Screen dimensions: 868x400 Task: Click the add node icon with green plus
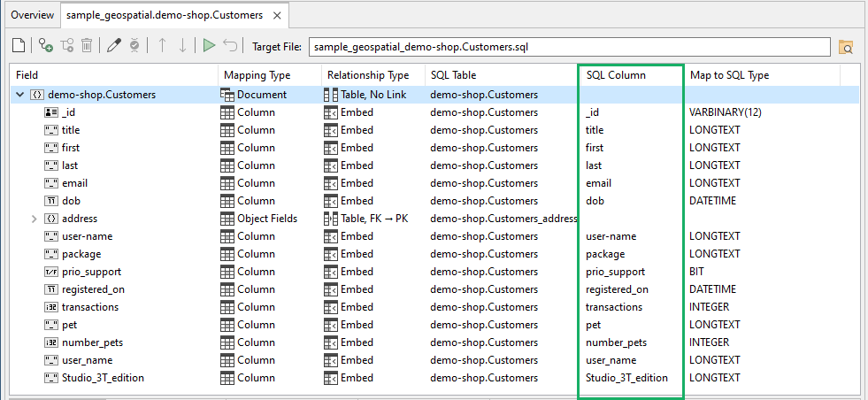coord(45,46)
